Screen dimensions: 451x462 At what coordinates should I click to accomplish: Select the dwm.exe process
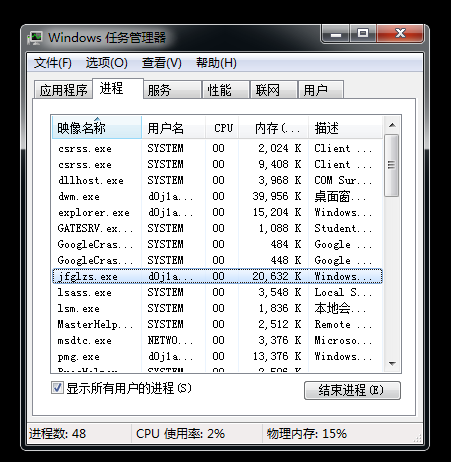point(217,196)
